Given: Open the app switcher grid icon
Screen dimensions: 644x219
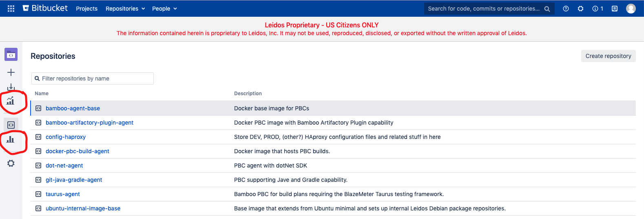Looking at the screenshot, I should click(11, 9).
